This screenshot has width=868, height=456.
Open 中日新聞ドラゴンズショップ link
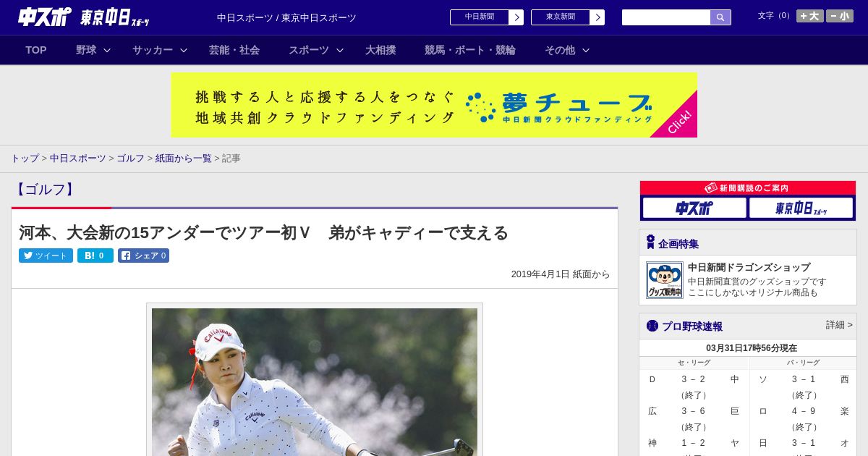[749, 267]
